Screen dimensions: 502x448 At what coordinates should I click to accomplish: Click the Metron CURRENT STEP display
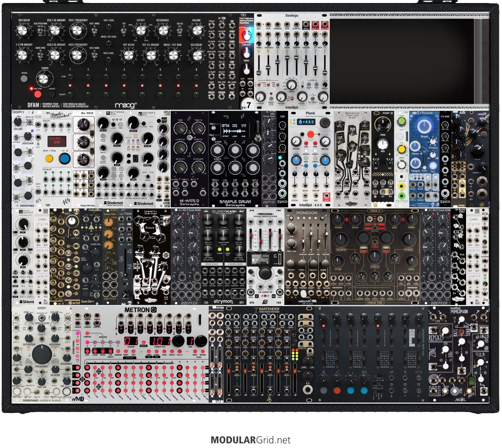(x=160, y=341)
